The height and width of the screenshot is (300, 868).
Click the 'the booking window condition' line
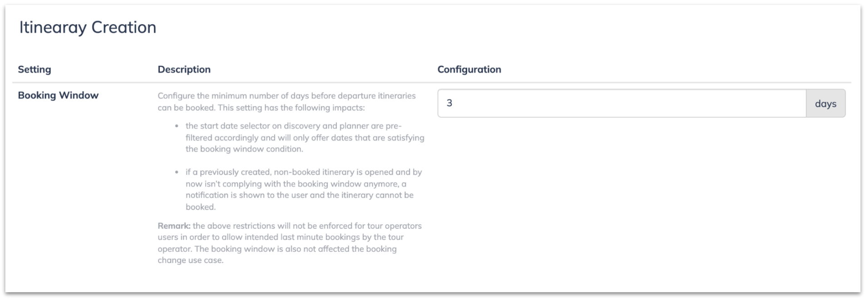[244, 149]
